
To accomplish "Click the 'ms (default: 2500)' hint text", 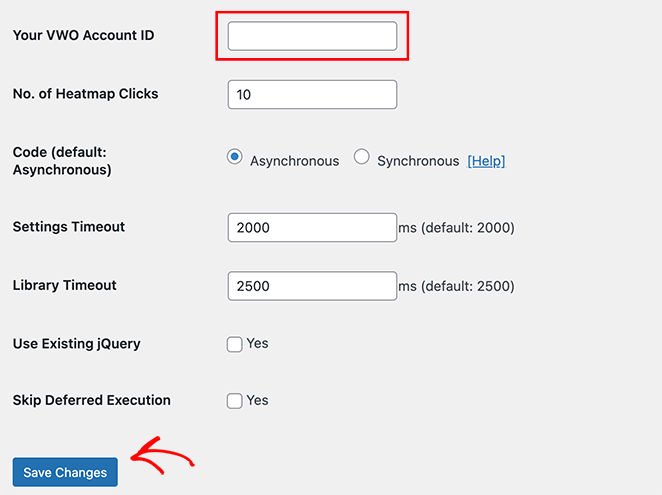I will 456,286.
